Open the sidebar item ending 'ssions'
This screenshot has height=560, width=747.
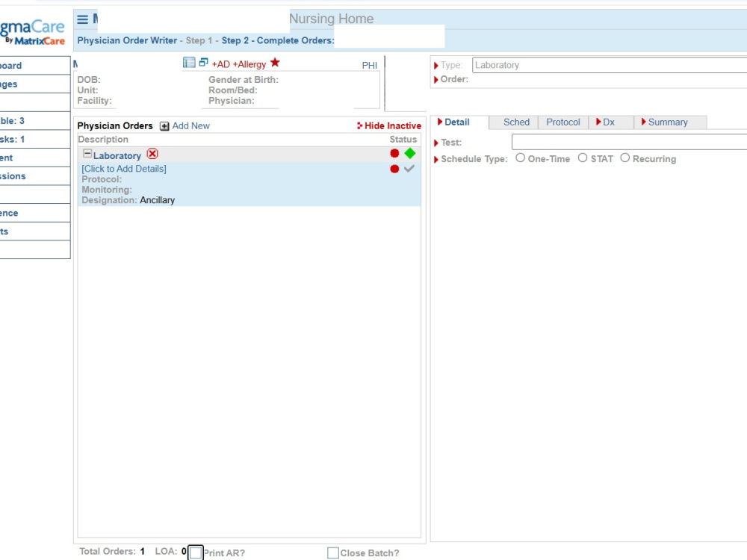coord(35,176)
